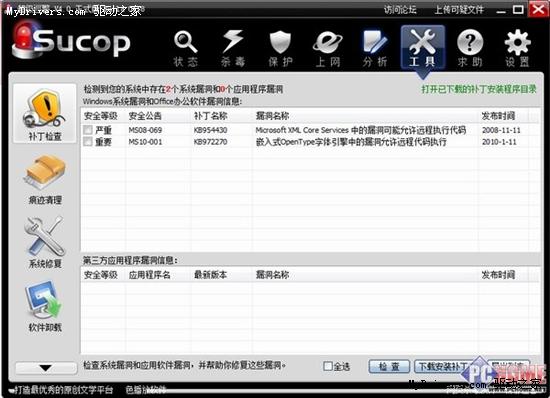Select the 嵌入式OpenType字体引擎 vulnerability text

(x=351, y=142)
